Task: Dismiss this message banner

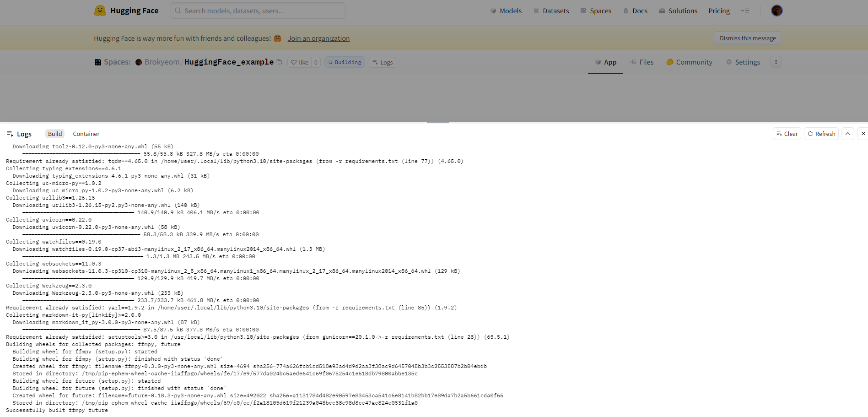Action: (x=748, y=38)
